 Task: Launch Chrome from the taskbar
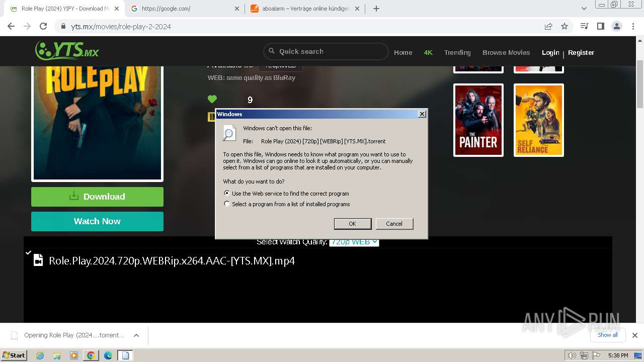click(x=91, y=355)
